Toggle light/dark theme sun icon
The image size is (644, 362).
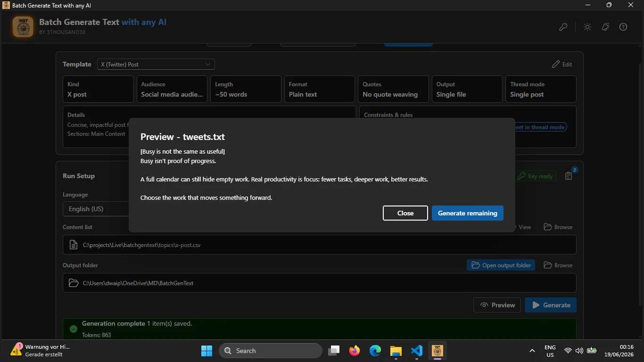[587, 27]
